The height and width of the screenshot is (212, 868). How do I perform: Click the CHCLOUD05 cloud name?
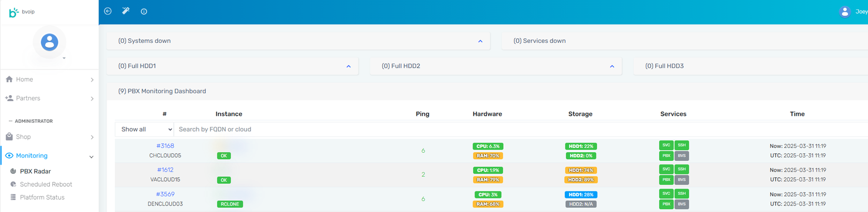tap(165, 156)
